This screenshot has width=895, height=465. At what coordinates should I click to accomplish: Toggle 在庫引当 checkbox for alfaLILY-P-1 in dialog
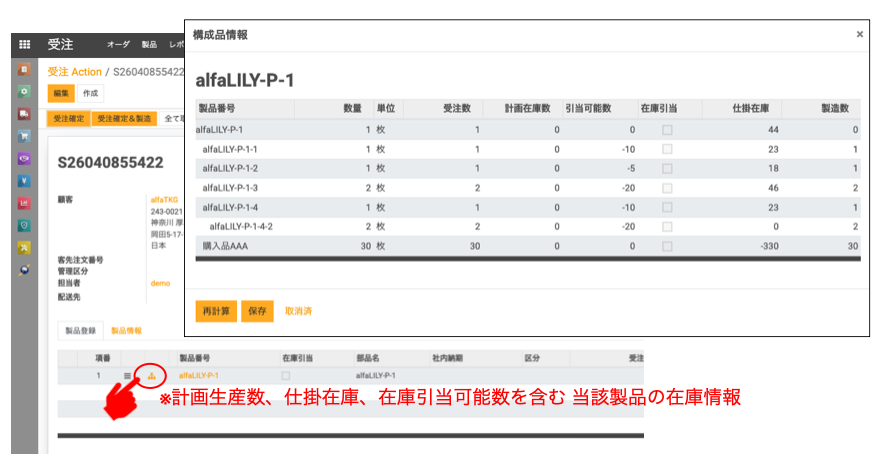tap(667, 130)
